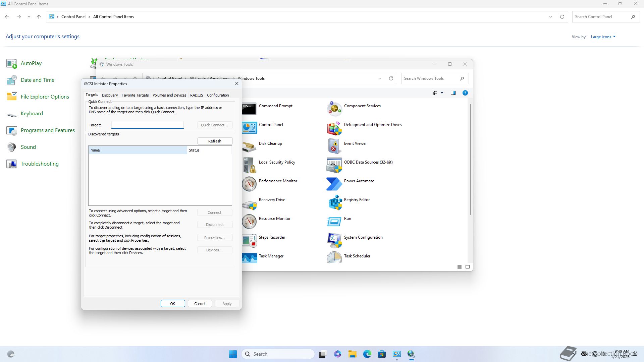Open the Windows Tools view options dropdown
Viewport: 644px width, 362px height.
click(442, 93)
